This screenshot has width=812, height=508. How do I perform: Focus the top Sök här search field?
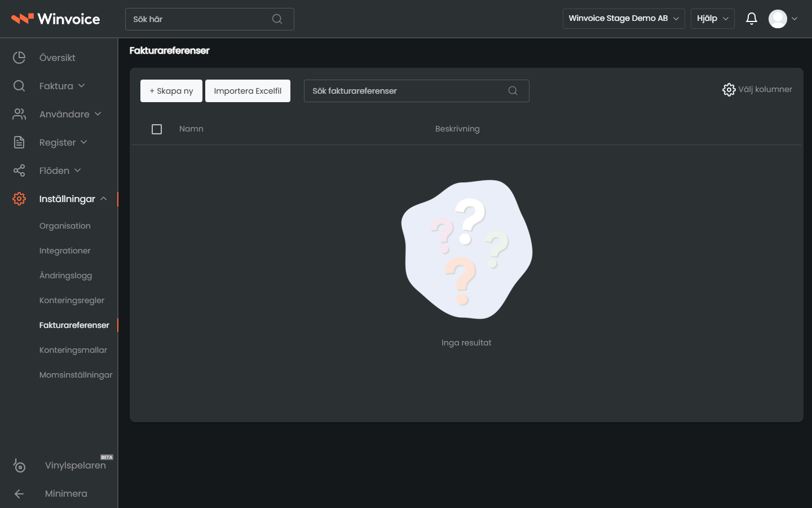(209, 19)
